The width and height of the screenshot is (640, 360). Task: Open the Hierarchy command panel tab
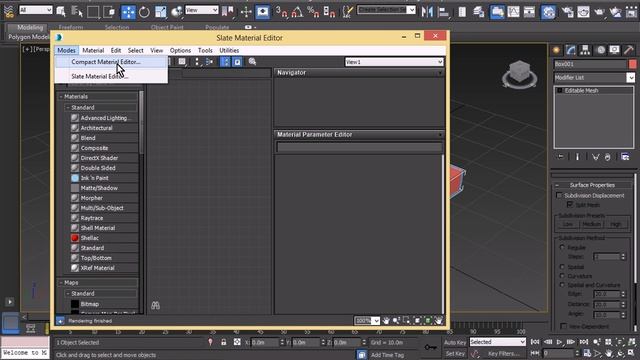[x=585, y=50]
